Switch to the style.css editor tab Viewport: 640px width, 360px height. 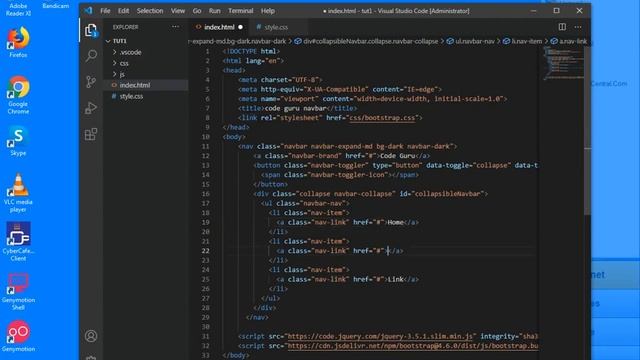pyautogui.click(x=276, y=27)
